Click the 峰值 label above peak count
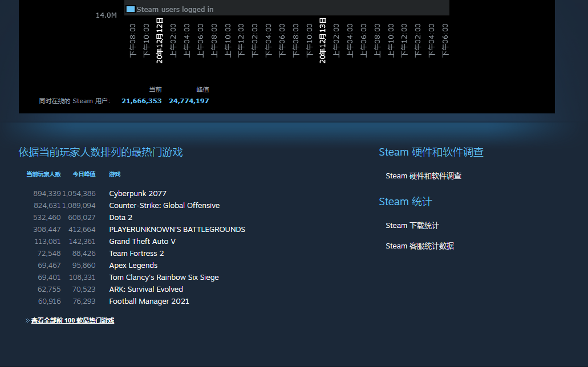The width and height of the screenshot is (588, 367). [202, 89]
